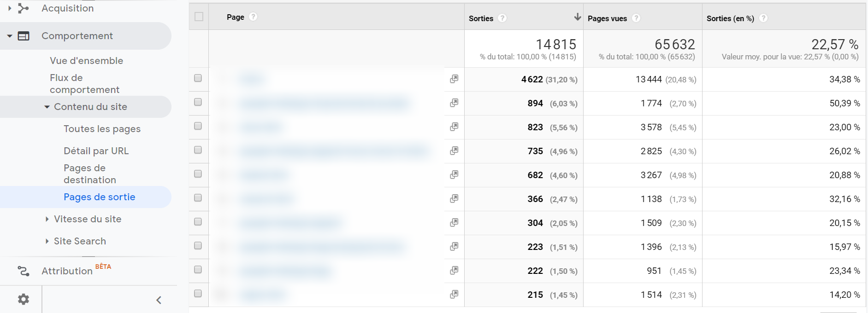Expand the Site Search submenu
Screen dimensions: 868x313
47,241
